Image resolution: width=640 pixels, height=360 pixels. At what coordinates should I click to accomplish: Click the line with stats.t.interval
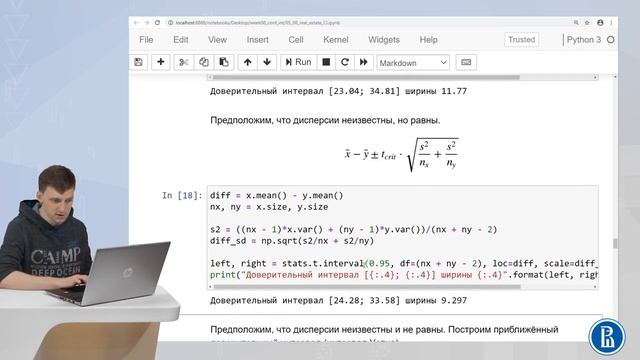[404, 263]
